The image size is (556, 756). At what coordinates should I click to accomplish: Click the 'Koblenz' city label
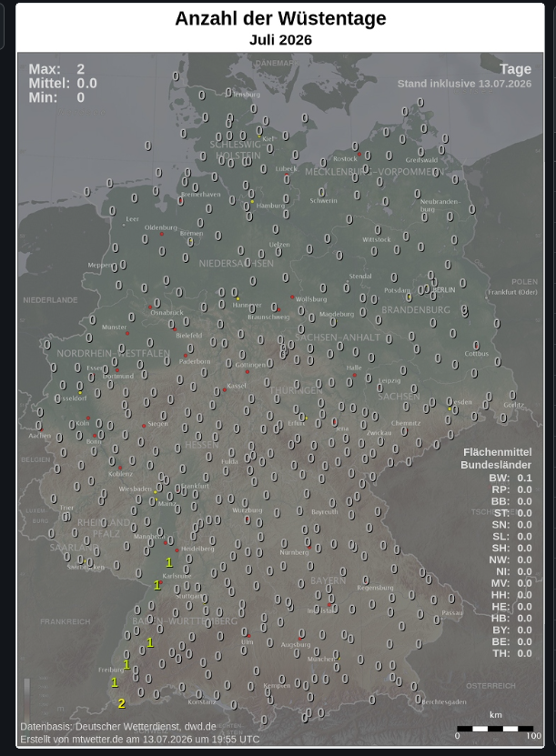coord(120,474)
